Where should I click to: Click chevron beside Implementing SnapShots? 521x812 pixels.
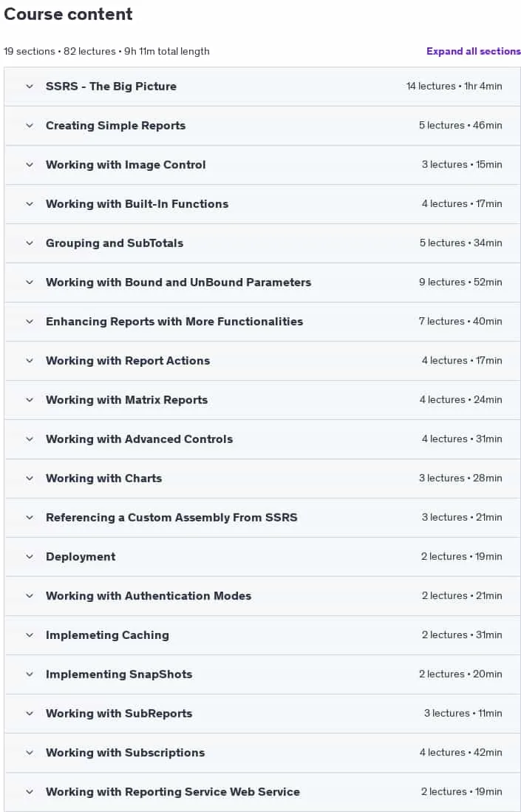tap(30, 674)
